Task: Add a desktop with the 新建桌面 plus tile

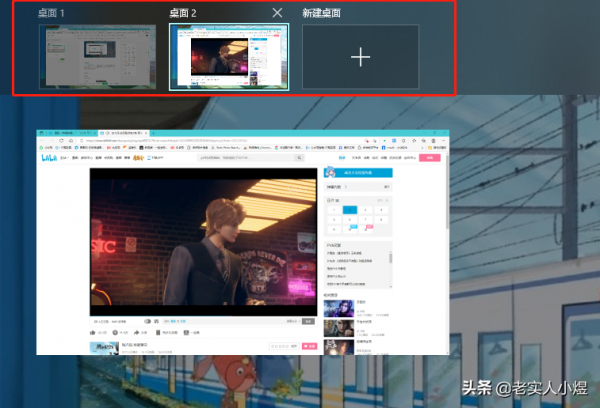Action: click(x=360, y=57)
